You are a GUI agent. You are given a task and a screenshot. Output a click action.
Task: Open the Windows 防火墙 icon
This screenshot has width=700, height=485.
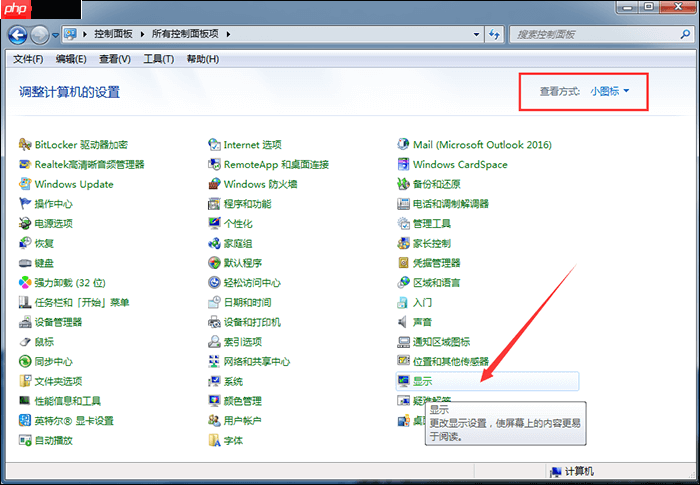pos(214,184)
